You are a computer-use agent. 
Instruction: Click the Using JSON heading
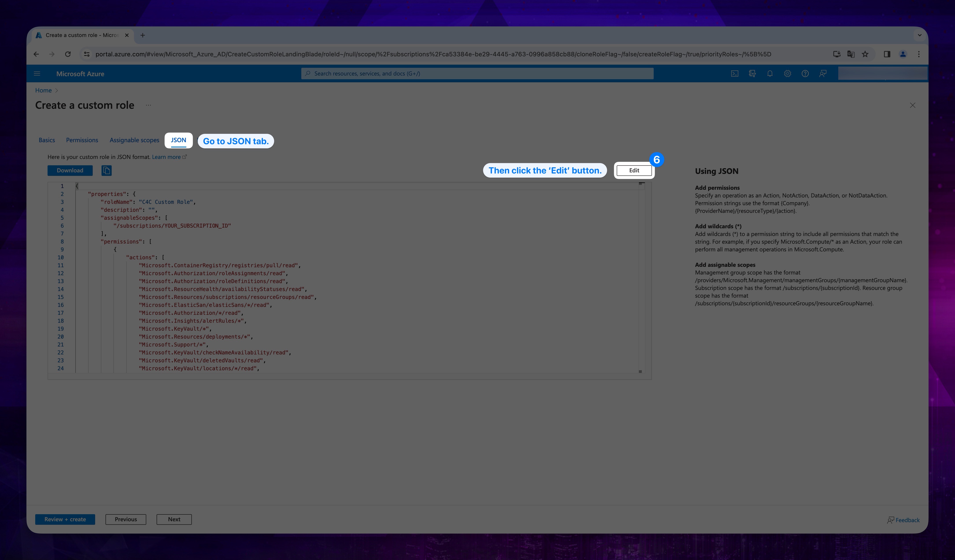click(x=717, y=171)
